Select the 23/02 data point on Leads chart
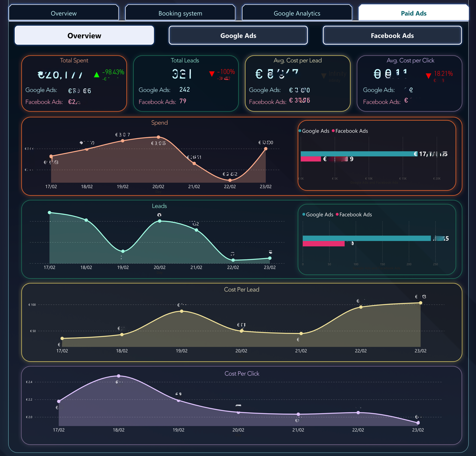The image size is (476, 456). tap(270, 258)
